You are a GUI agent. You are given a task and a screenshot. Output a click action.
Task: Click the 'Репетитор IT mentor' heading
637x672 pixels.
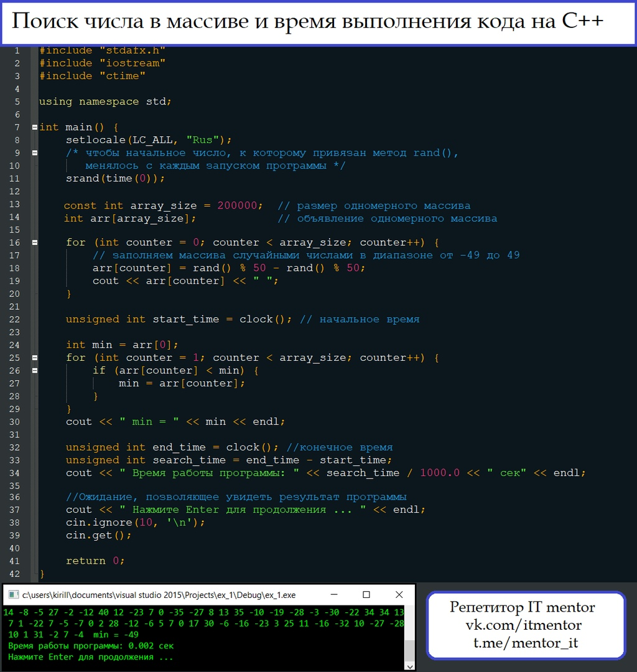pyautogui.click(x=522, y=607)
